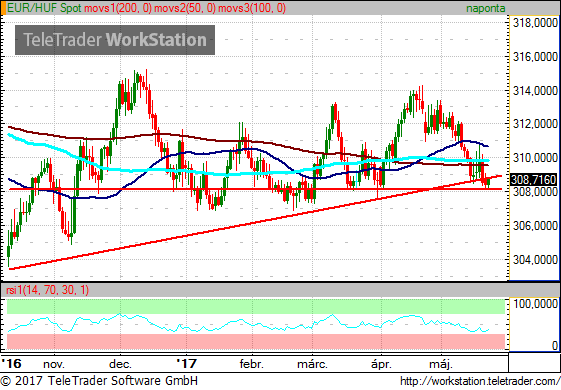Click the 2017 TeleTrader Software GmbH copyright text
The width and height of the screenshot is (561, 390).
click(99, 380)
